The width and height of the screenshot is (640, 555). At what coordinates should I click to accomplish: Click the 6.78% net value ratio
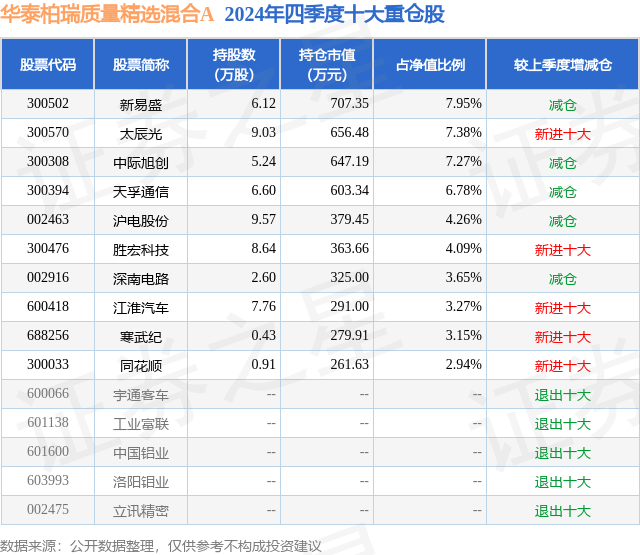pos(464,191)
